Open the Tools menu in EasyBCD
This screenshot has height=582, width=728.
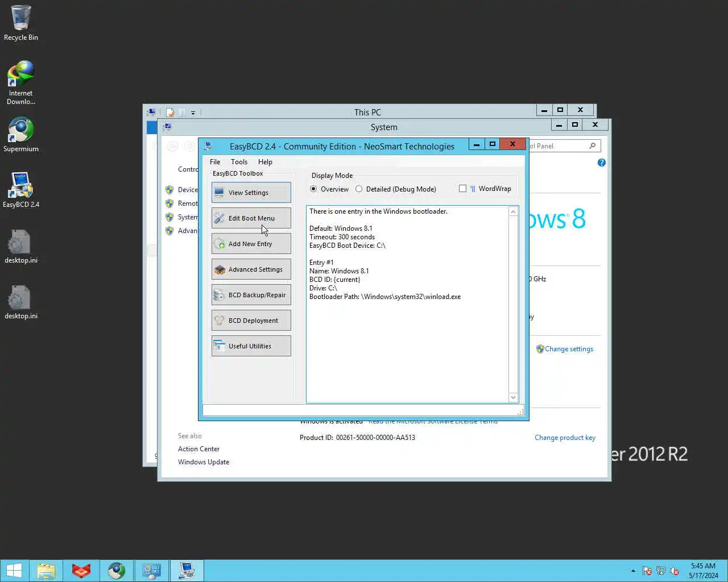pyautogui.click(x=239, y=162)
